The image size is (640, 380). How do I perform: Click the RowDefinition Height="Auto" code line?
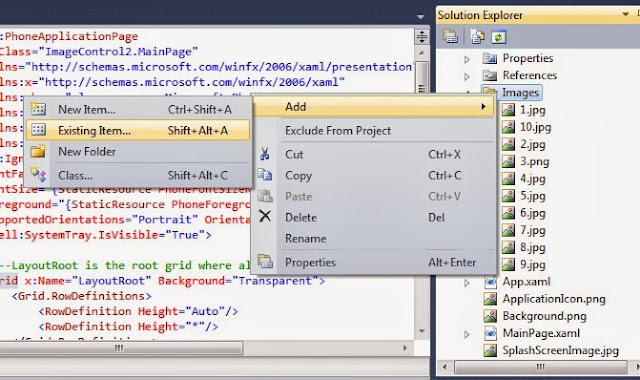138,311
